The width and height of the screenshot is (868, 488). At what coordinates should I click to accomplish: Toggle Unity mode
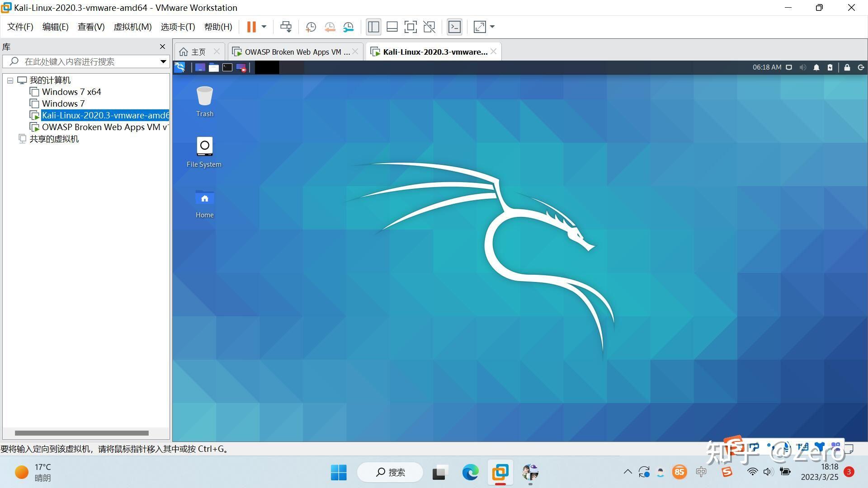429,27
